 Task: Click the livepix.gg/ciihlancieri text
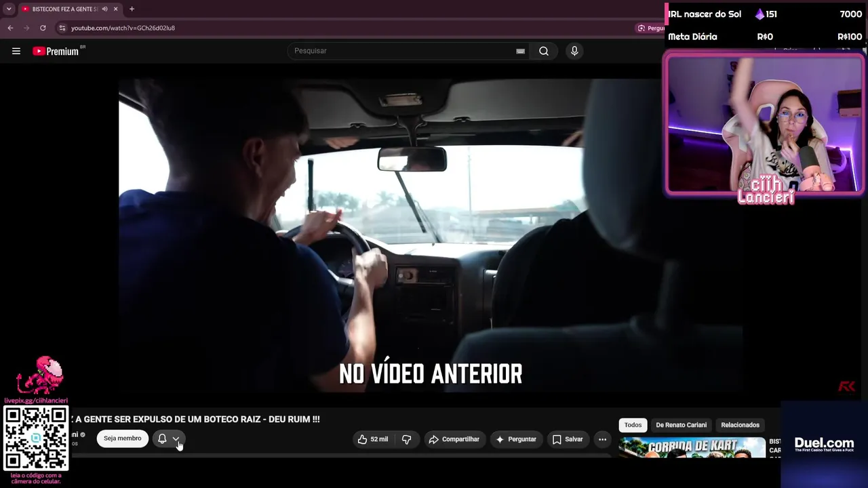coord(36,401)
